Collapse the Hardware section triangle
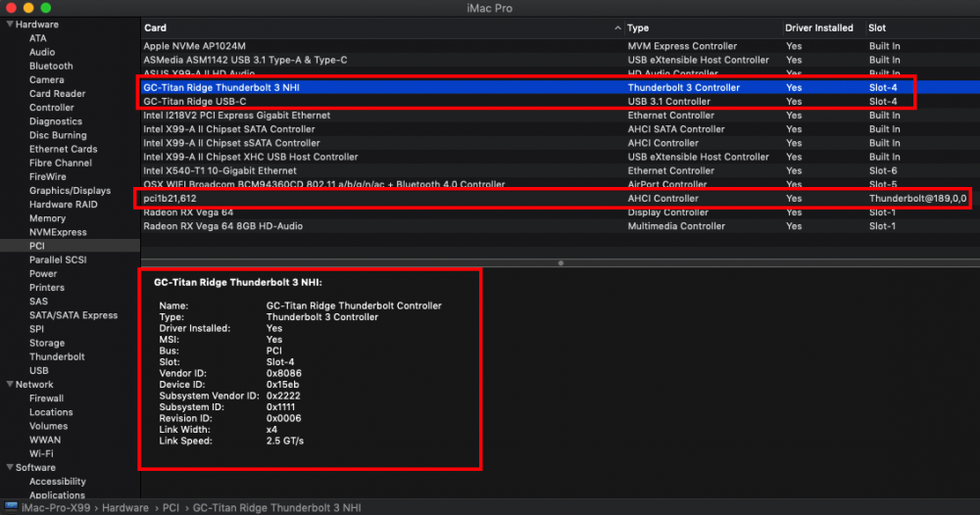Viewport: 980px width, 515px height. 10,24
